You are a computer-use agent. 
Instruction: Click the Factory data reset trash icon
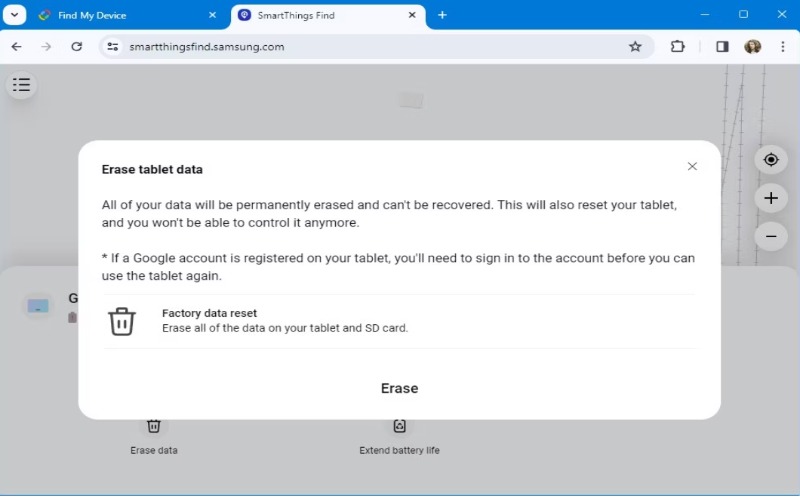click(122, 321)
